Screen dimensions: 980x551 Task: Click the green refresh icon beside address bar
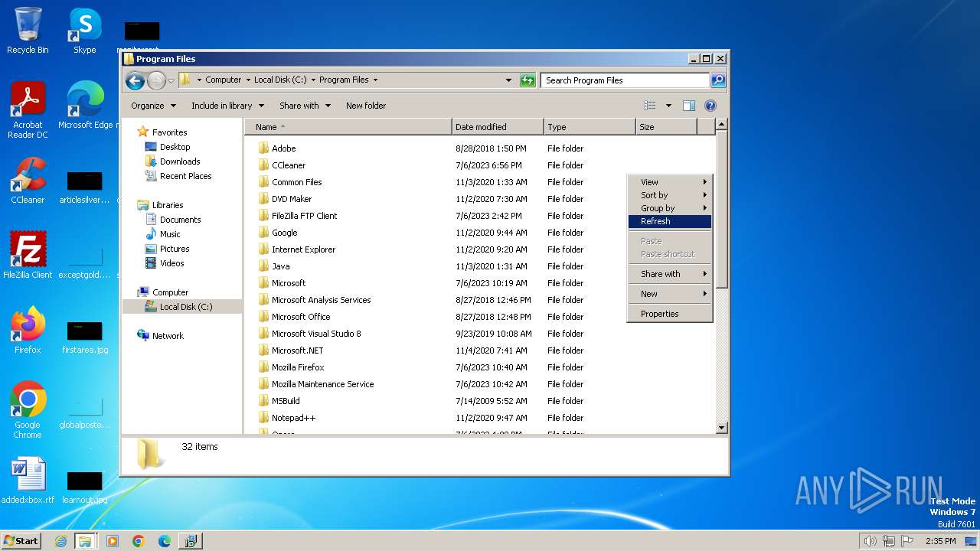click(x=528, y=80)
